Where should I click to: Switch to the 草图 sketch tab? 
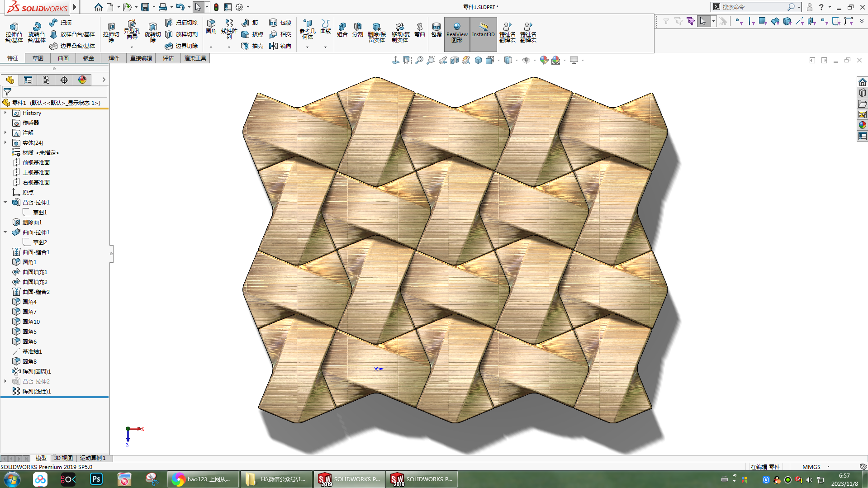(38, 58)
